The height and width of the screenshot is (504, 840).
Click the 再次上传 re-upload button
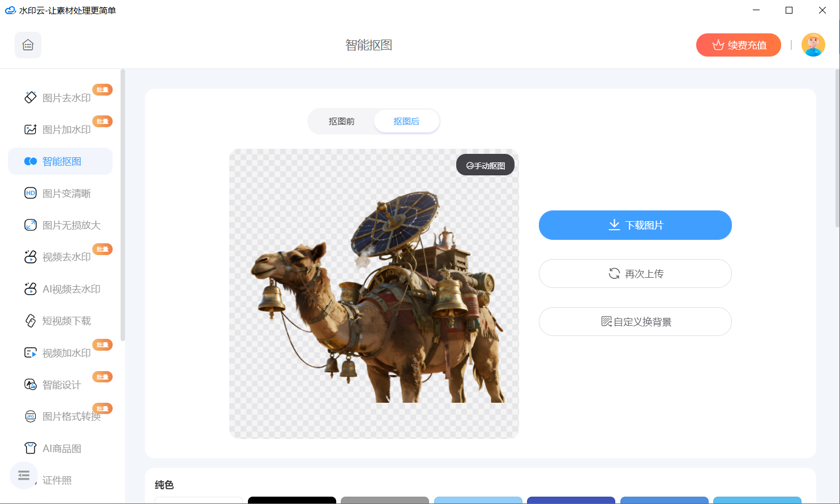(635, 274)
